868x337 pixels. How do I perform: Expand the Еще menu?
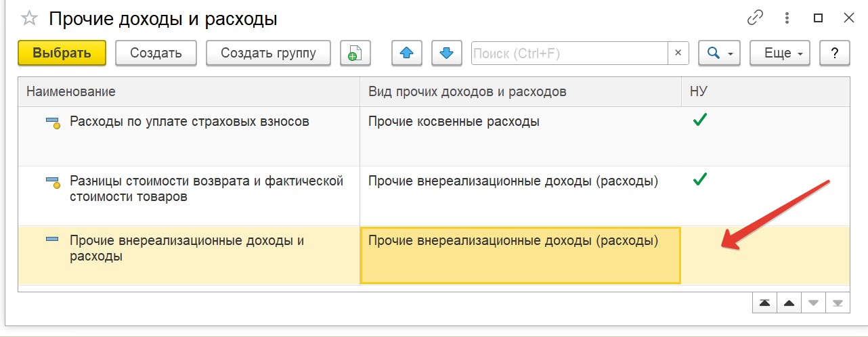[x=780, y=53]
